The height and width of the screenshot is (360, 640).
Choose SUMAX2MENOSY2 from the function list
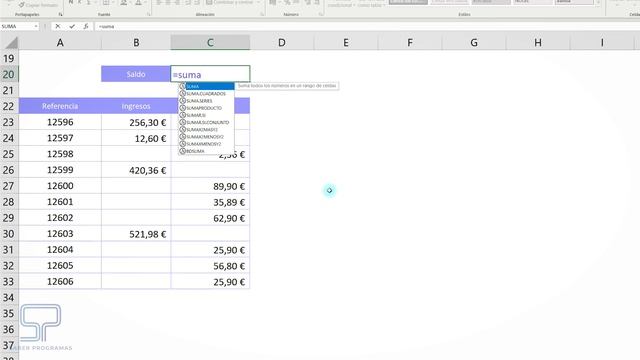pyautogui.click(x=207, y=137)
